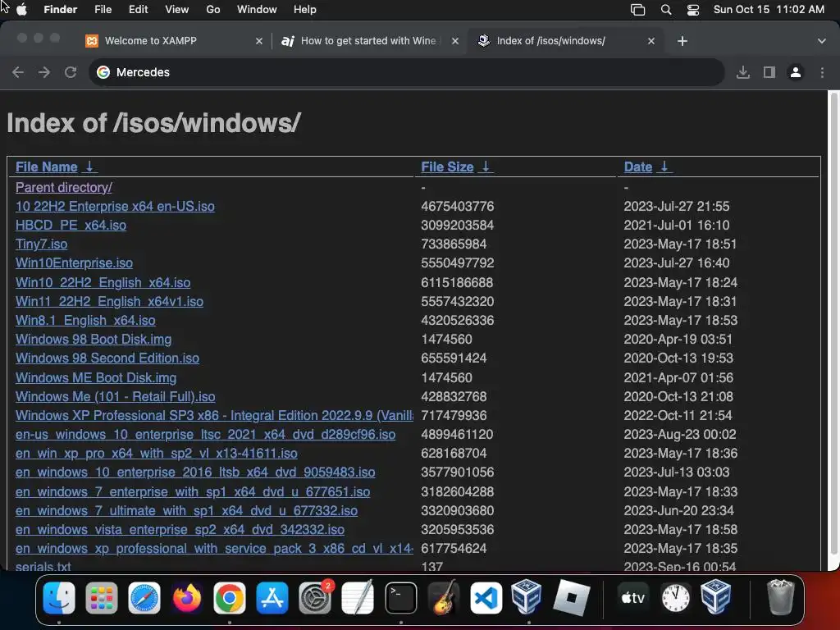Open TextEdit from the dock

[358, 597]
